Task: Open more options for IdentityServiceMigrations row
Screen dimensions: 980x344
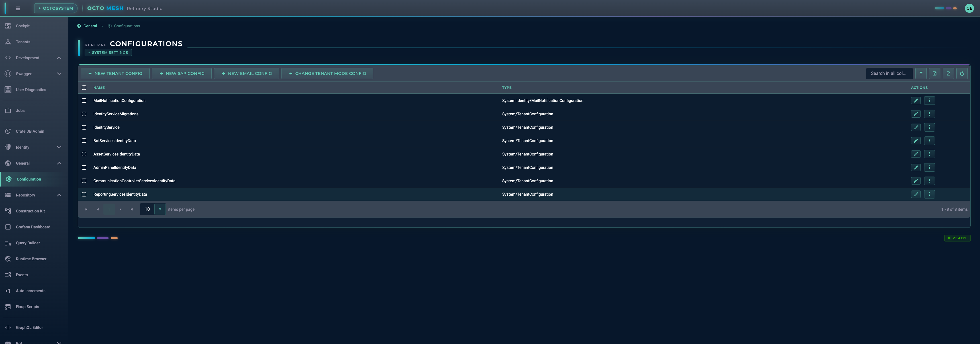Action: point(929,114)
